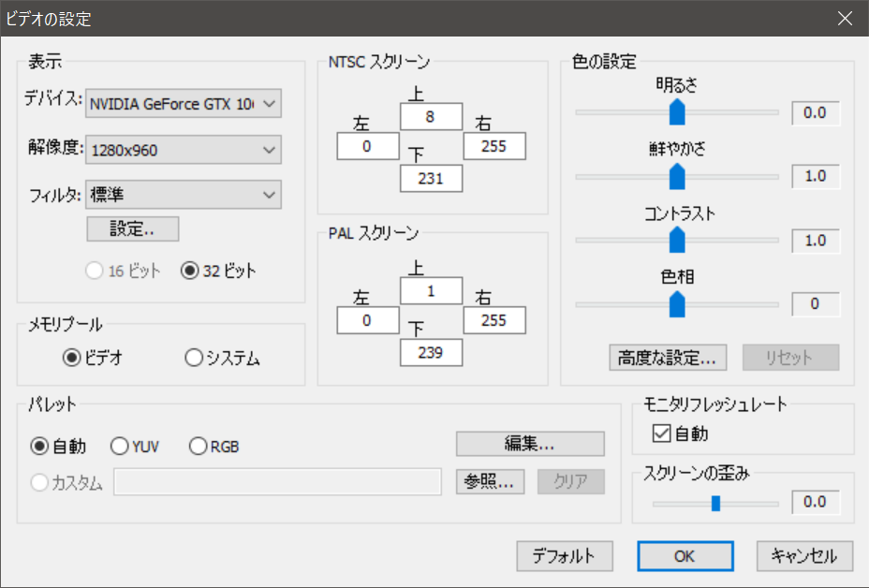Click the 編集... palette button

pos(530,444)
